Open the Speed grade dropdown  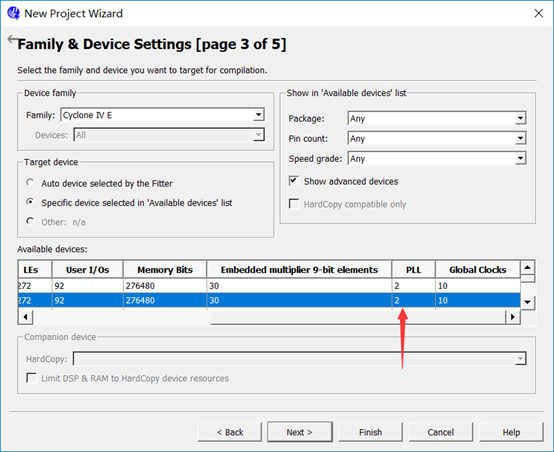click(x=437, y=158)
